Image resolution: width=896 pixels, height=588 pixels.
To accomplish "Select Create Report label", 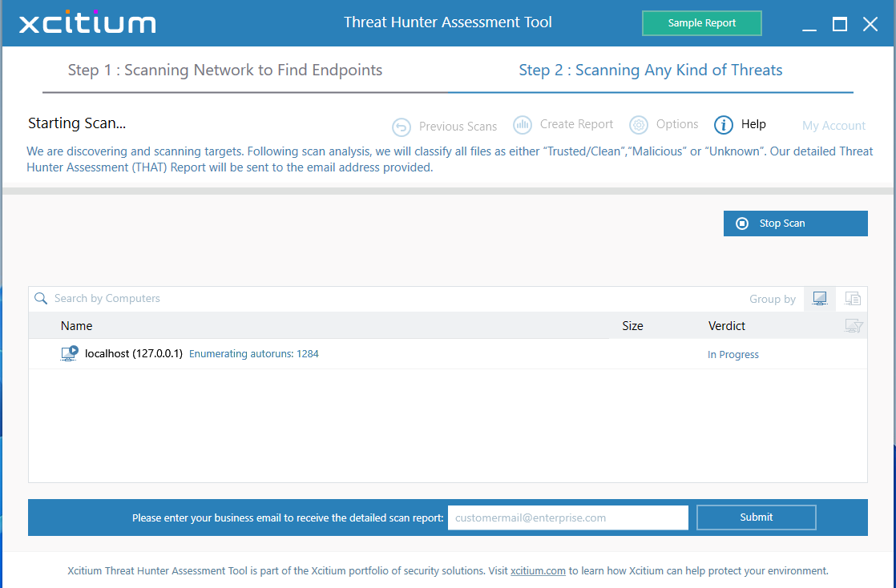I will click(576, 124).
